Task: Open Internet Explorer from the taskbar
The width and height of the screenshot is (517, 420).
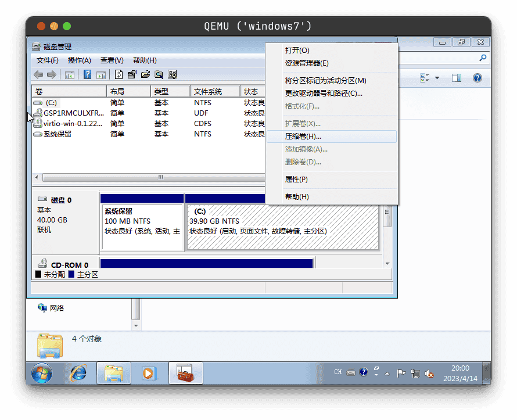Action: coord(78,373)
